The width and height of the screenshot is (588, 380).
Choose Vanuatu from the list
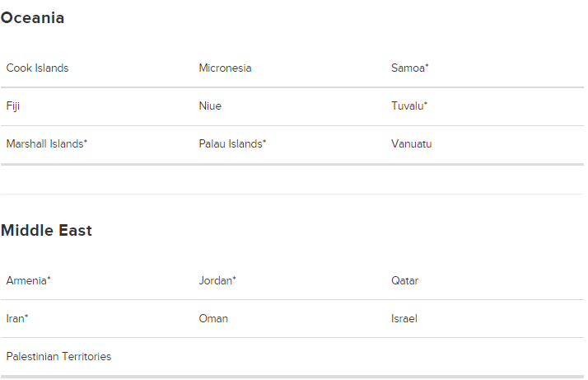411,143
